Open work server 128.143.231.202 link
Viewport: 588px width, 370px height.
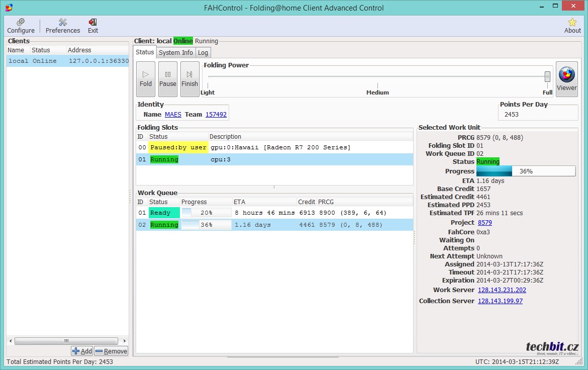point(502,290)
